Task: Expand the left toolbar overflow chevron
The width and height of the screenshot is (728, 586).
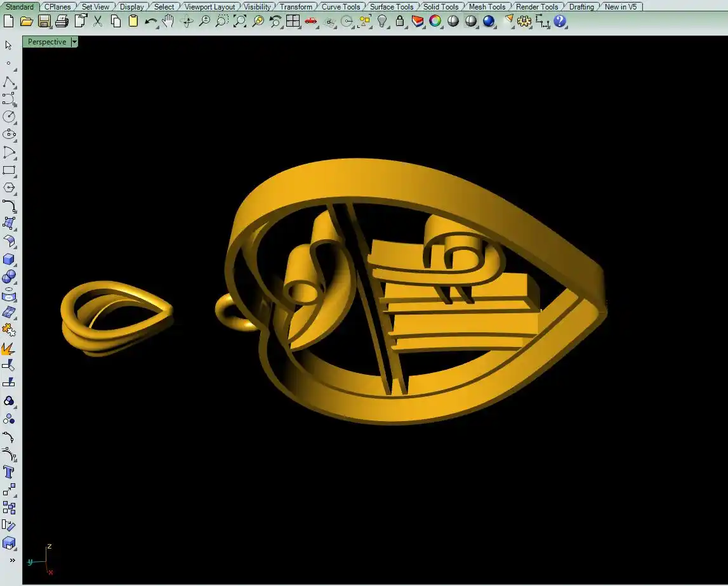Action: click(x=11, y=560)
